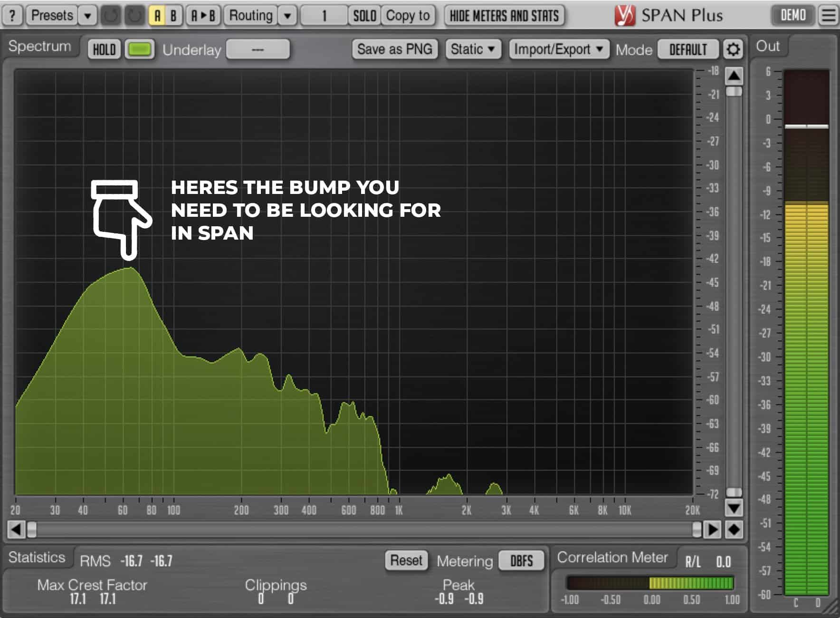Expand the Presets dropdown arrow
Screen dimensions: 840x618
pos(88,16)
